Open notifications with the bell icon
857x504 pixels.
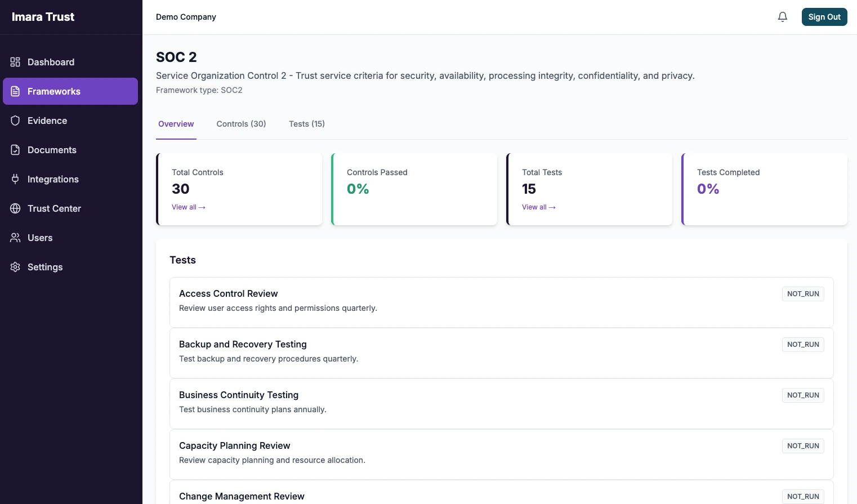782,17
